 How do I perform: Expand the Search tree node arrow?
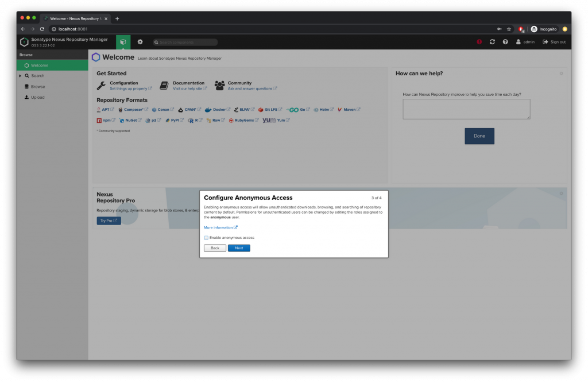click(20, 76)
